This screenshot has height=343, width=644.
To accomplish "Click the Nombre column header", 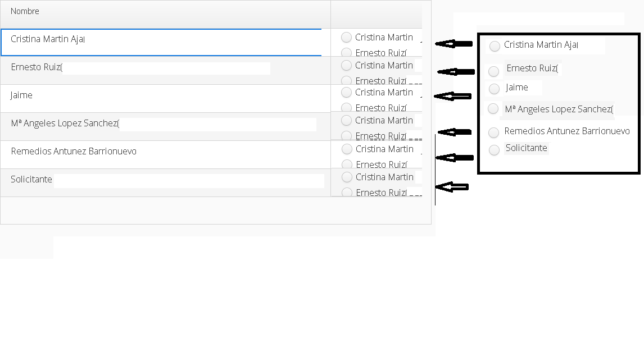I will point(25,11).
